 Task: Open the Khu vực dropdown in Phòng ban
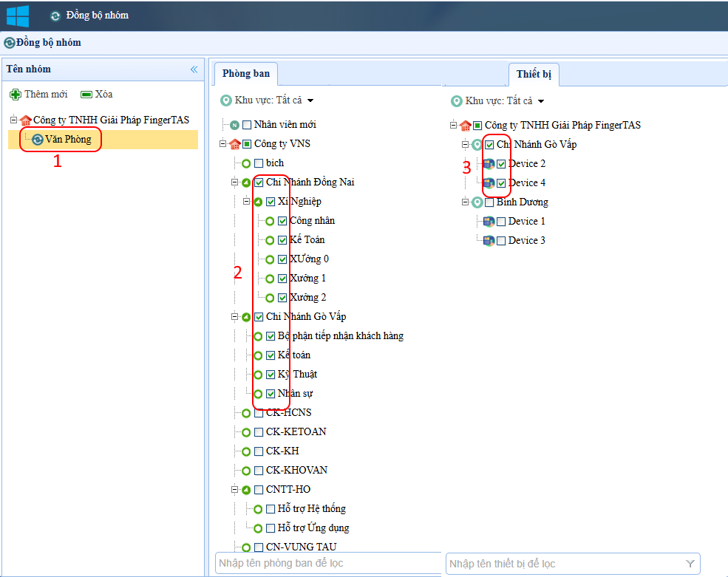[310, 100]
